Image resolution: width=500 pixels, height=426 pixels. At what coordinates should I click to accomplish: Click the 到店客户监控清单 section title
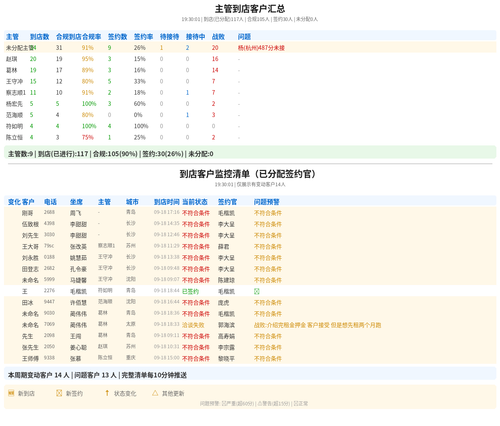(248, 174)
